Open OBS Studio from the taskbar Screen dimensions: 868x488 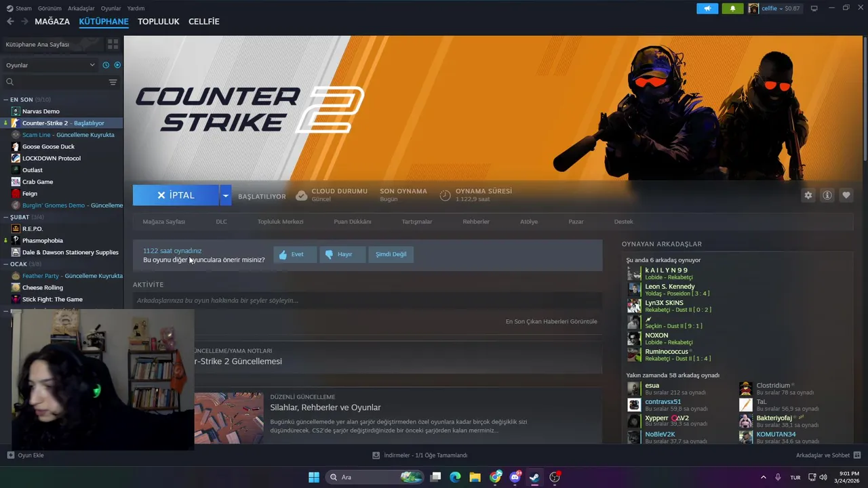(555, 477)
